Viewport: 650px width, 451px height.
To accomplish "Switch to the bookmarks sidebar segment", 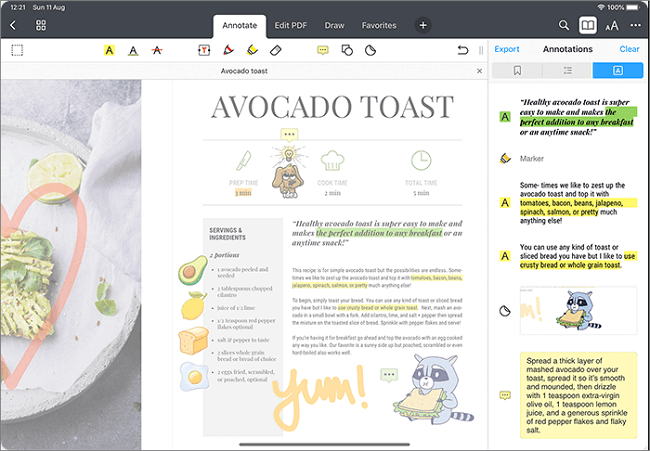I will pyautogui.click(x=517, y=70).
